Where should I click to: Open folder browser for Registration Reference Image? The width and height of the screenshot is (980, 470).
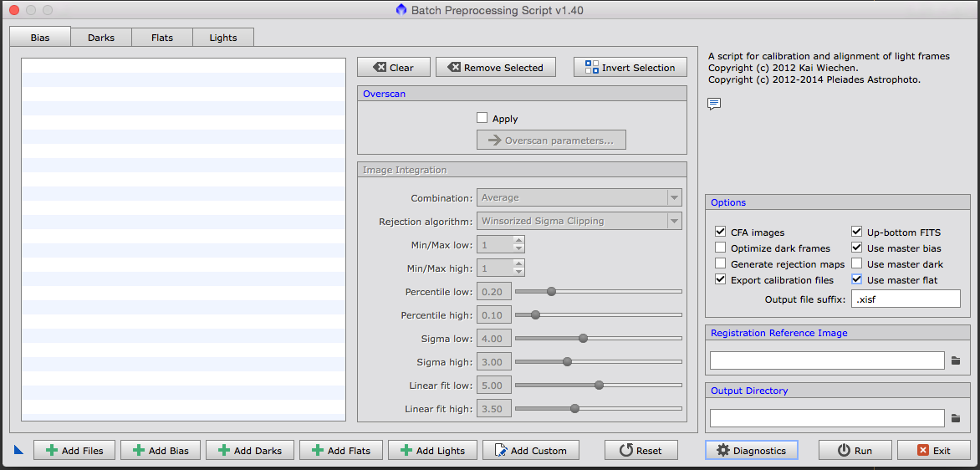click(955, 360)
